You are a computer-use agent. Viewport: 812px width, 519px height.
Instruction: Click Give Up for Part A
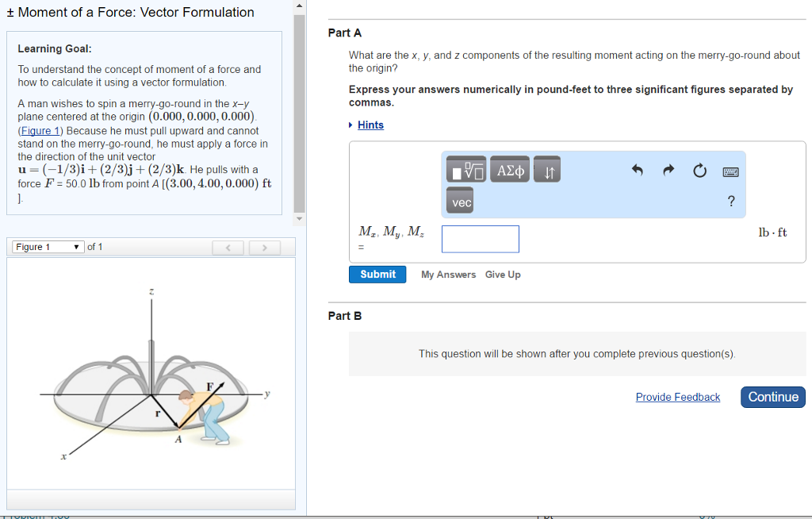click(503, 274)
